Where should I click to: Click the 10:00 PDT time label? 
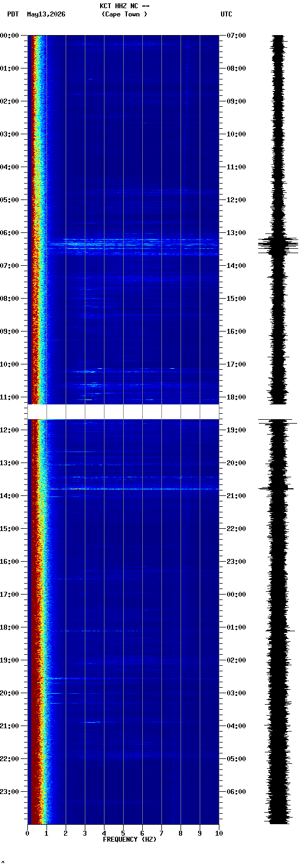coord(10,364)
